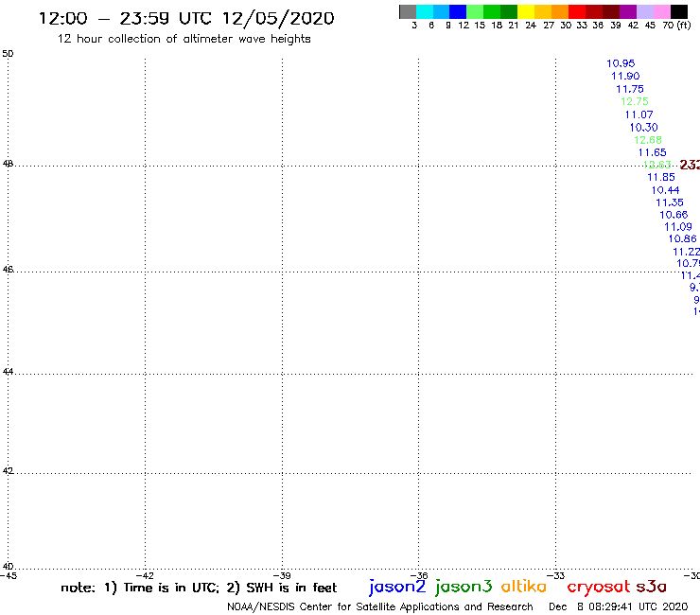
Task: Select the wave height value 10.95
Action: point(621,63)
